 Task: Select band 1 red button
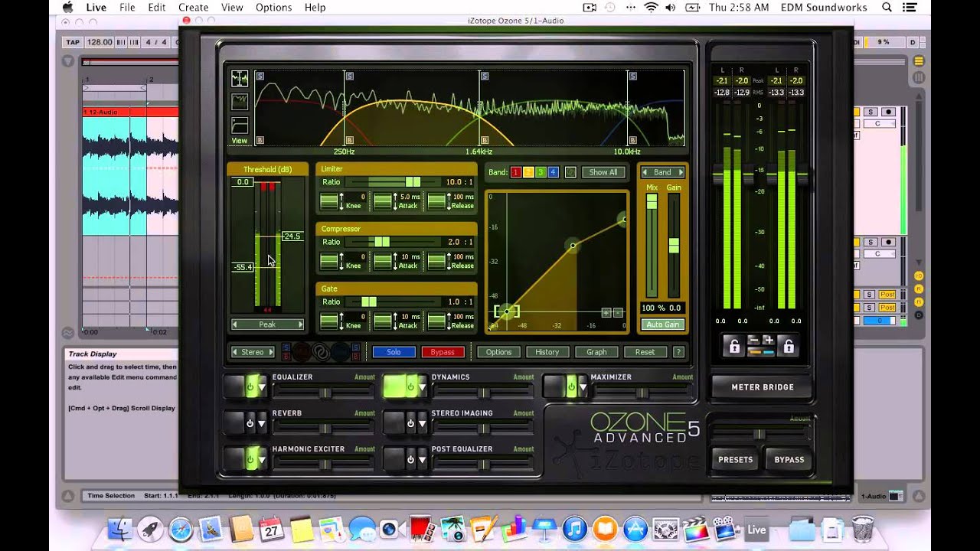coord(516,172)
